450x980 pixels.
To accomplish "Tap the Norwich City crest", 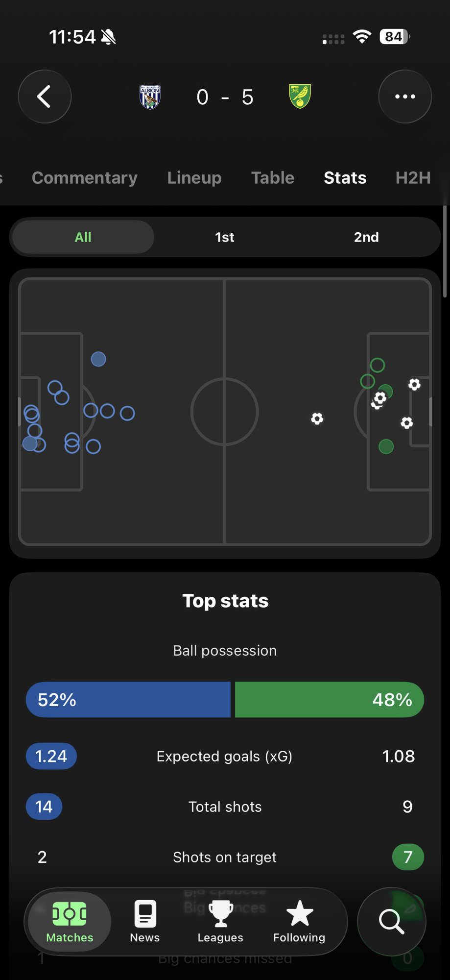I will click(x=300, y=97).
